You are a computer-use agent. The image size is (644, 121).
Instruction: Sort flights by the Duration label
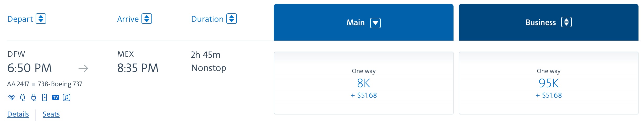tap(207, 19)
